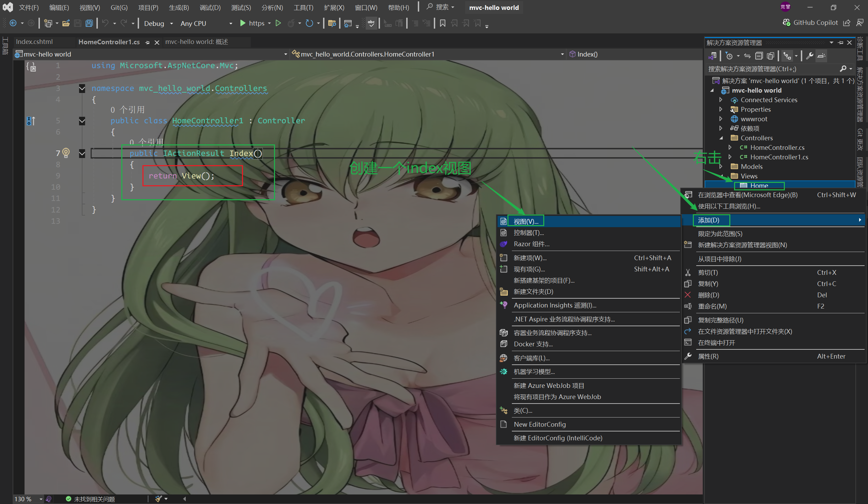Viewport: 868px width, 504px height.
Task: Collapse the Index method fold marker
Action: coord(82,154)
